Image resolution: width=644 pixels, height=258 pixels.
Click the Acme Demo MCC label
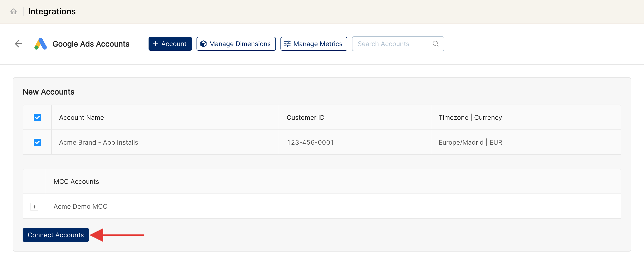click(x=80, y=207)
